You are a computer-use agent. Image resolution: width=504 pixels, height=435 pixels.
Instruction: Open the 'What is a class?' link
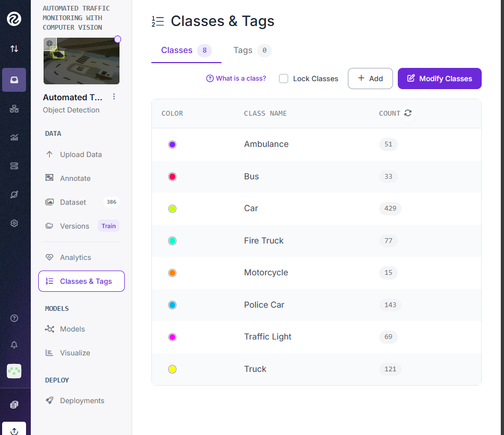click(x=236, y=79)
